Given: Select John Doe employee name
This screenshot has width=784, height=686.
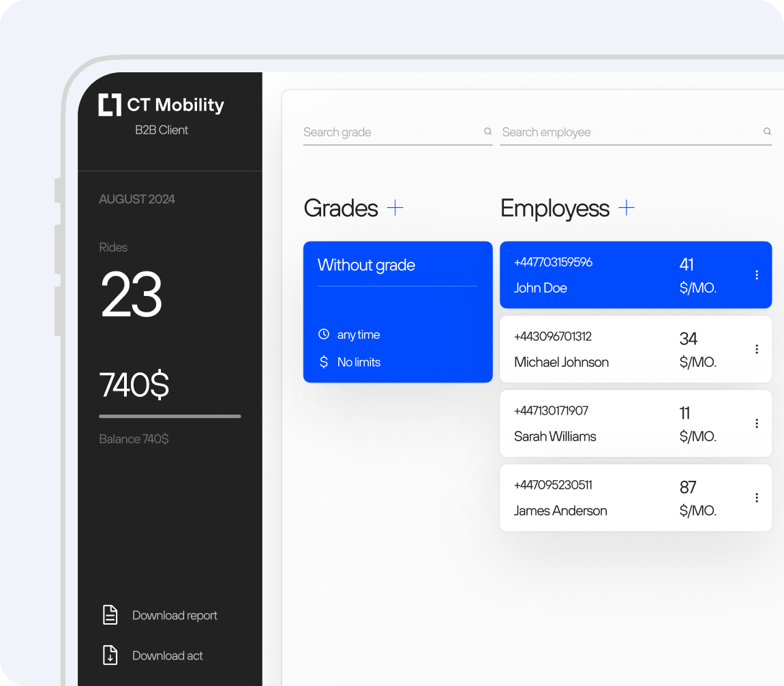Looking at the screenshot, I should pos(541,288).
